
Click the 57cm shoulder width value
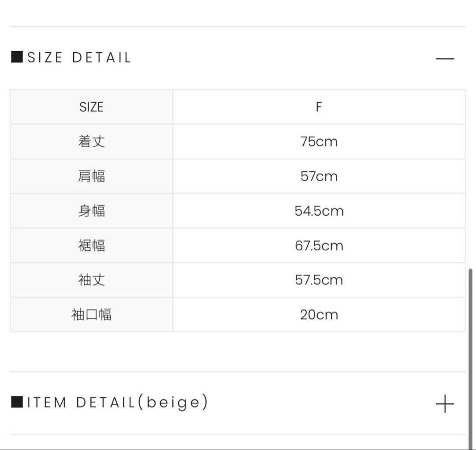[319, 176]
